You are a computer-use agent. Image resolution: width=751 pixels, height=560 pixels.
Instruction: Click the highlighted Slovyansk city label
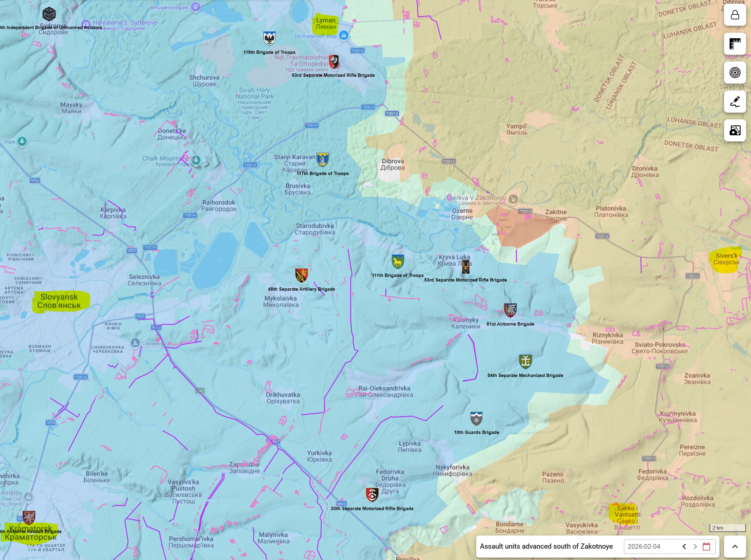click(59, 301)
